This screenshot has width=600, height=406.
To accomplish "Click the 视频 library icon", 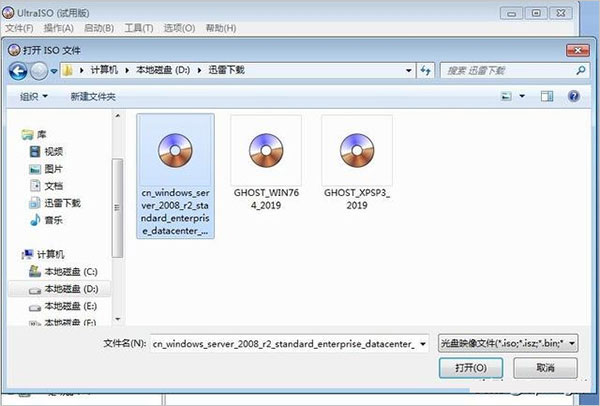I will pyautogui.click(x=35, y=152).
